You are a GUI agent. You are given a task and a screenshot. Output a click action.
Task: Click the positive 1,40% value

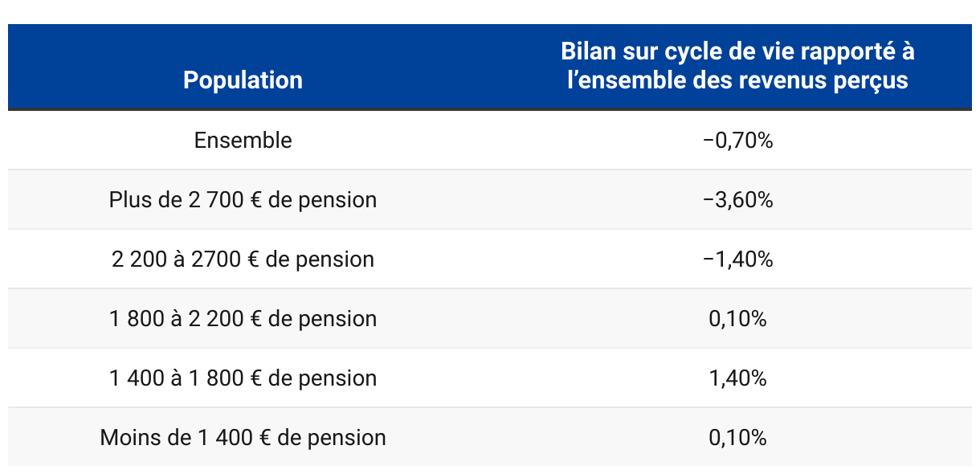pyautogui.click(x=737, y=378)
